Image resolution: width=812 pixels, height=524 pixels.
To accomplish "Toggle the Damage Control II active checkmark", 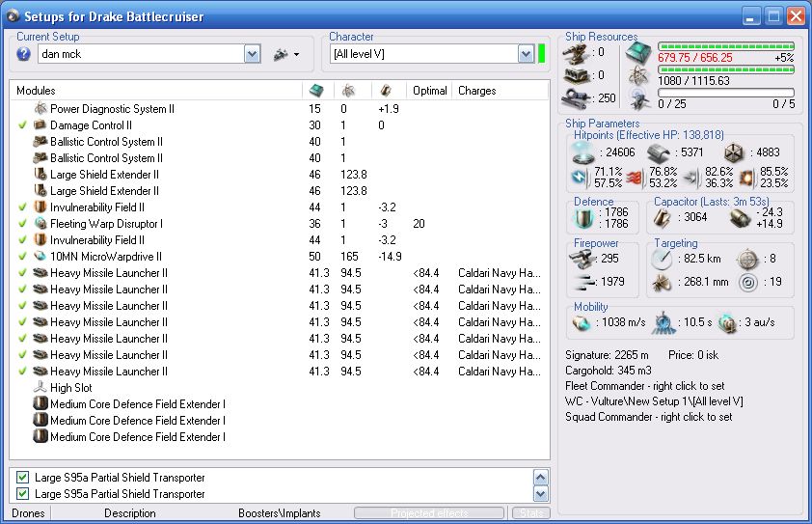I will click(22, 125).
